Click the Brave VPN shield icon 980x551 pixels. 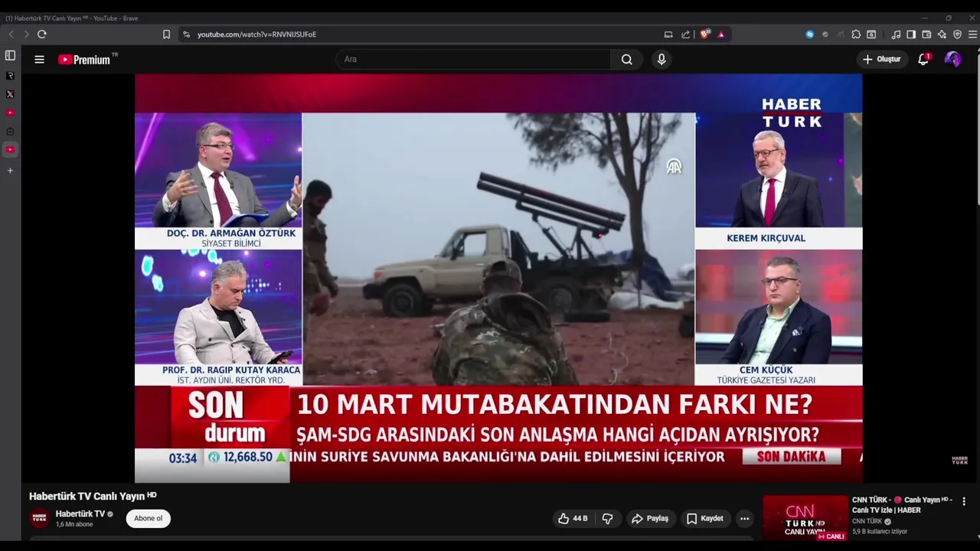(957, 34)
